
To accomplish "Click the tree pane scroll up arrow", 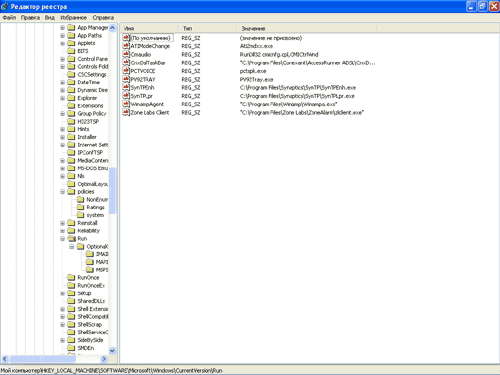I will tap(112, 28).
